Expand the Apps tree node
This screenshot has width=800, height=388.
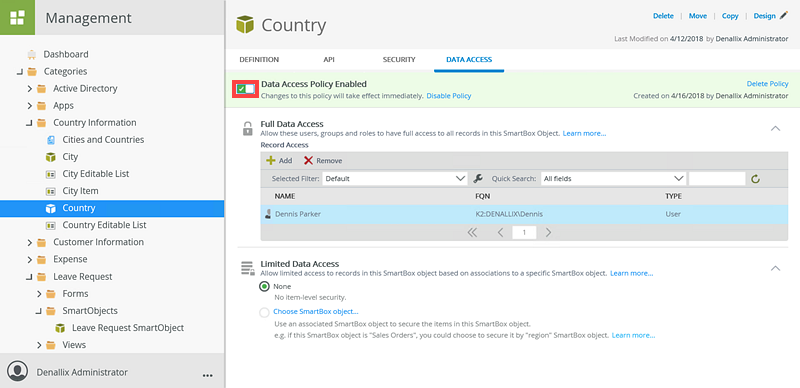[30, 106]
